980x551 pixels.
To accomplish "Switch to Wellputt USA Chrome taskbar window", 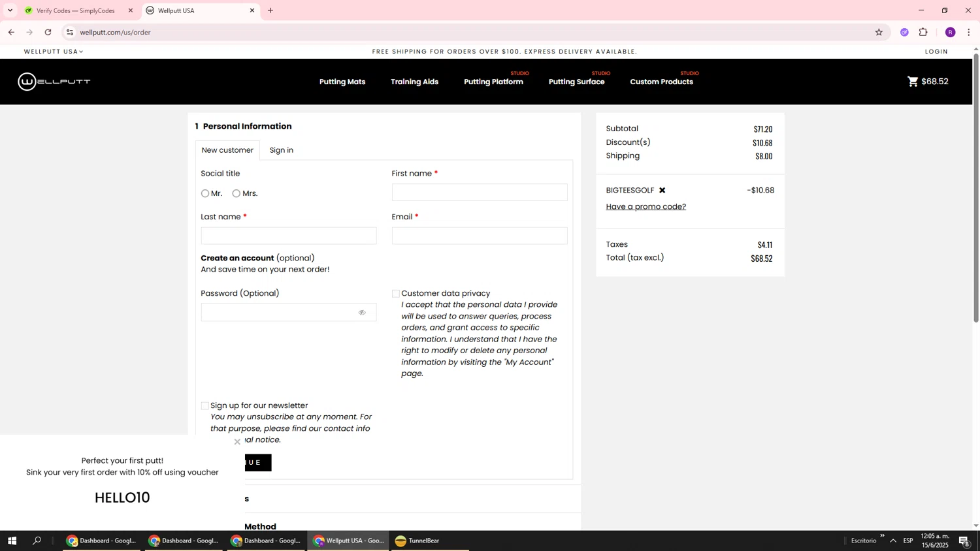I will click(x=348, y=541).
